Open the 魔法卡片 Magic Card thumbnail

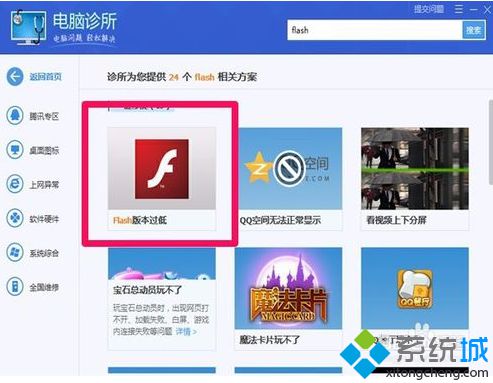coord(288,288)
